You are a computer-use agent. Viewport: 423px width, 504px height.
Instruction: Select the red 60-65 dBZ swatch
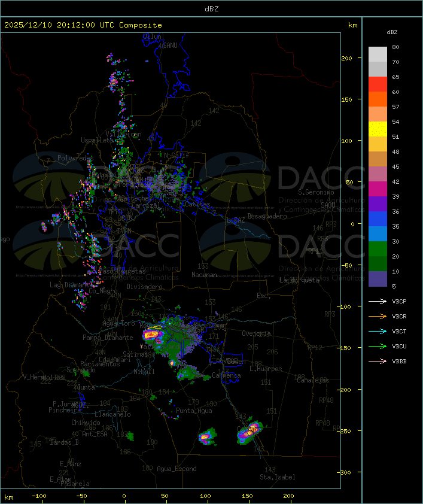tap(378, 84)
